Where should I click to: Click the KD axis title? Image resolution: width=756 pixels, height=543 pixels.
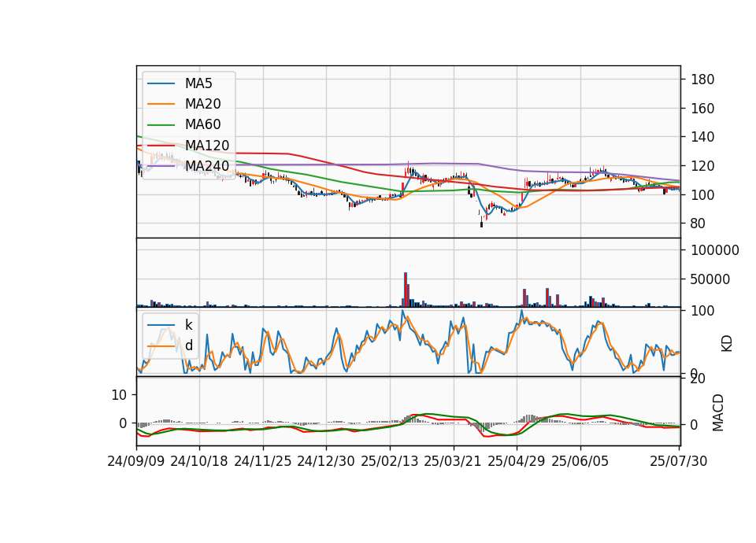click(727, 344)
